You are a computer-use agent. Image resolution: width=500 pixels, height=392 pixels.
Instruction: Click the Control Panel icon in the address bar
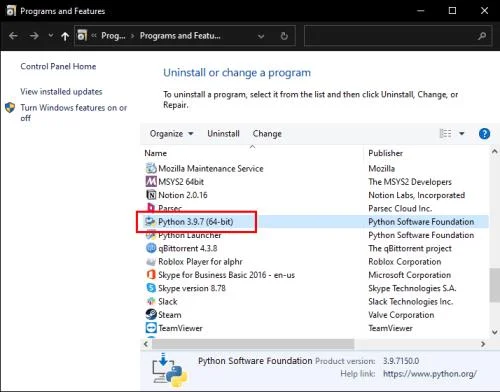pos(82,35)
